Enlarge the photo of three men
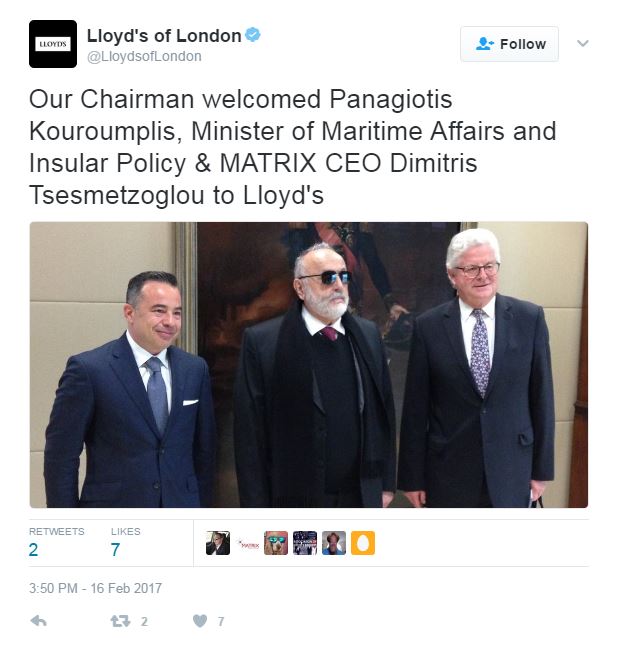The image size is (624, 650). click(x=309, y=365)
